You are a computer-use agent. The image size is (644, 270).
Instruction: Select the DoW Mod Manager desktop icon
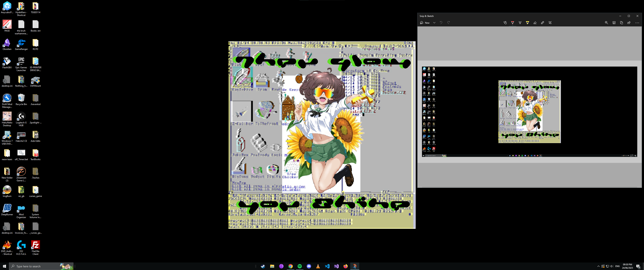[x=7, y=101]
